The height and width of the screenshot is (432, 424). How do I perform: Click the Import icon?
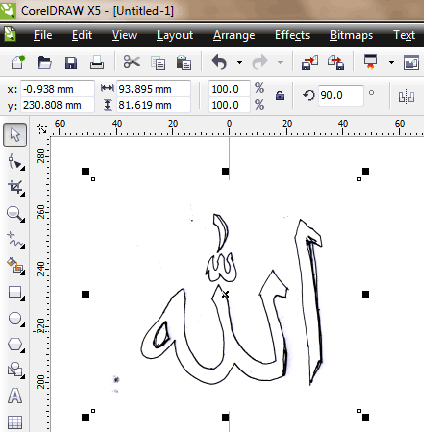pyautogui.click(x=310, y=62)
